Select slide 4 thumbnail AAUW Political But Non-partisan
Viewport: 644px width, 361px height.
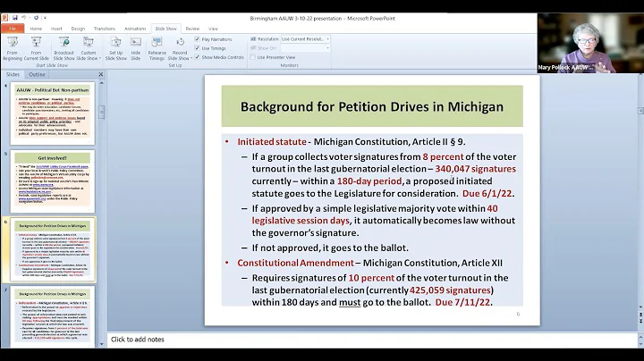click(53, 113)
